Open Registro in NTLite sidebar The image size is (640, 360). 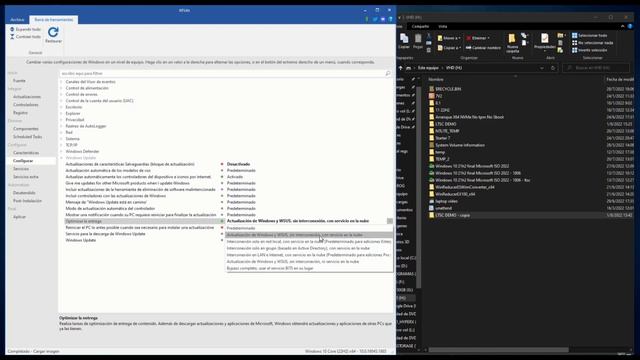pos(20,113)
